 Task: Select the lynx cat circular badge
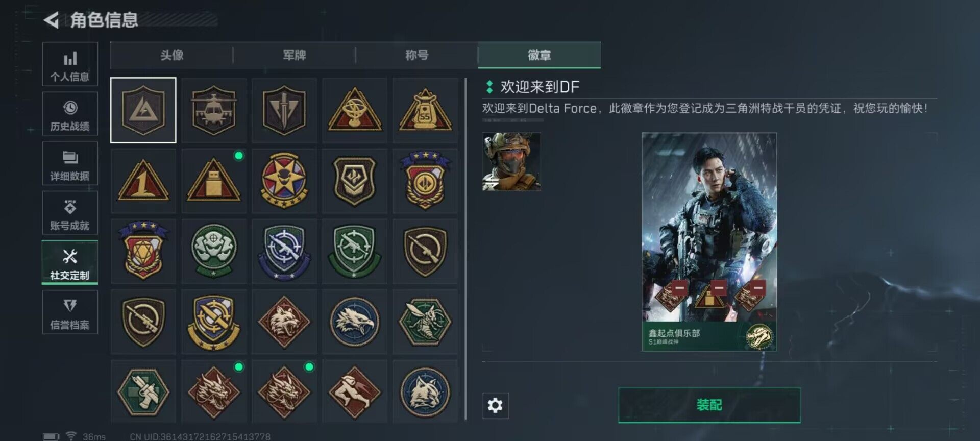[x=425, y=391]
